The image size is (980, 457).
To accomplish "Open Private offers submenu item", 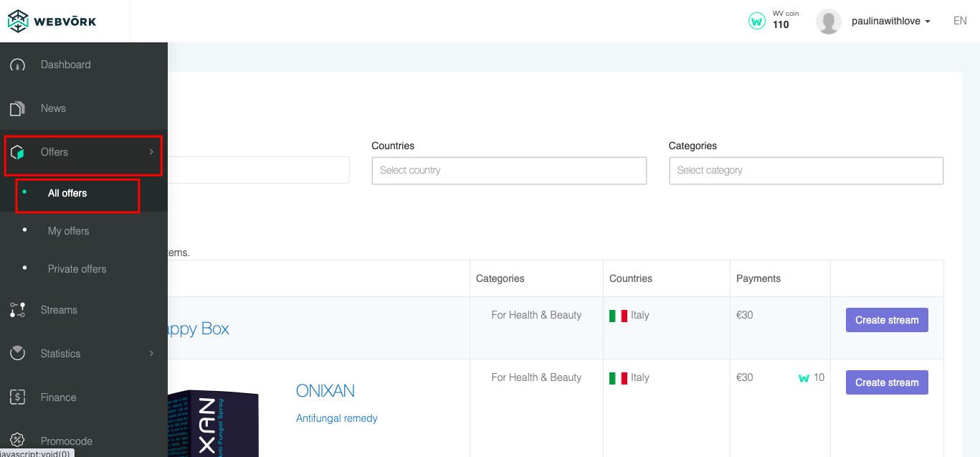I will click(77, 269).
